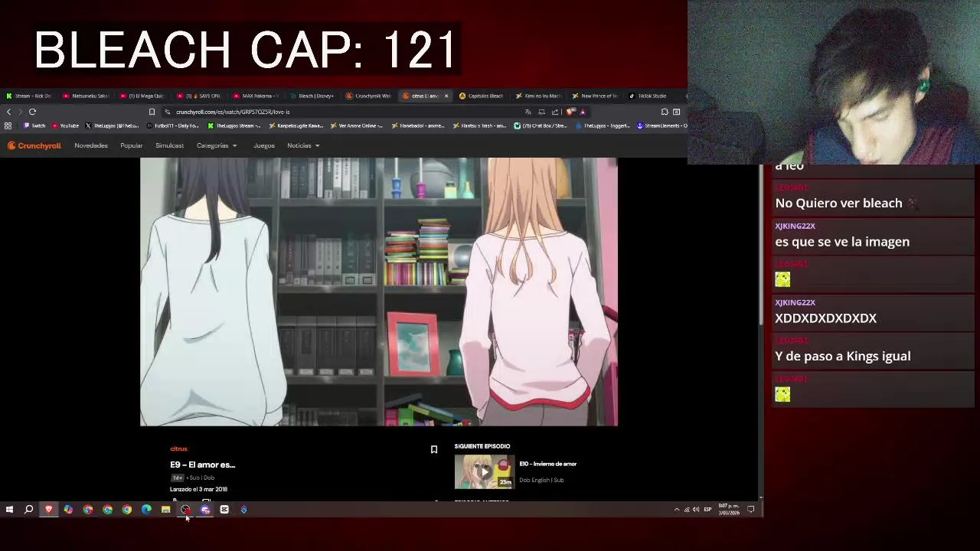Open the YouTube bookmark

[x=65, y=126]
